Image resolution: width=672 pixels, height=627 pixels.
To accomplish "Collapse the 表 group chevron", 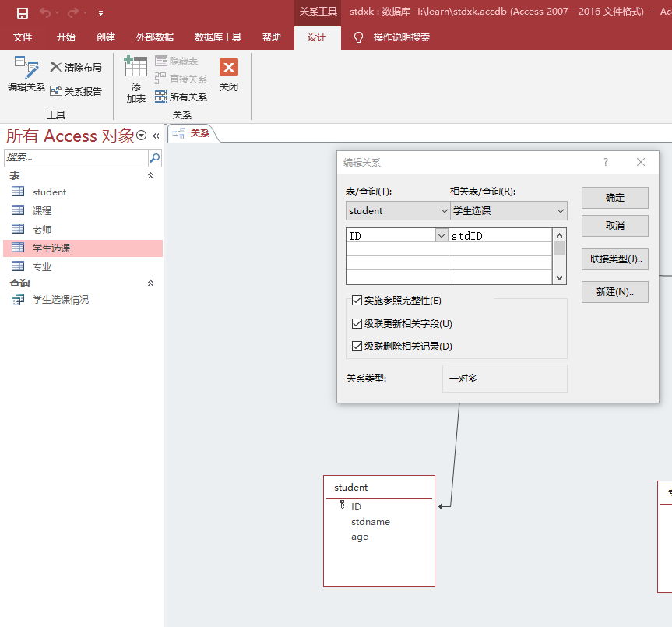I will [x=151, y=175].
